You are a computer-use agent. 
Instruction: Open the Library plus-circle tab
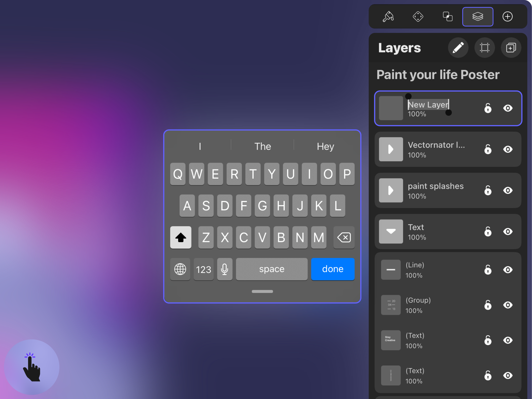[x=507, y=17]
